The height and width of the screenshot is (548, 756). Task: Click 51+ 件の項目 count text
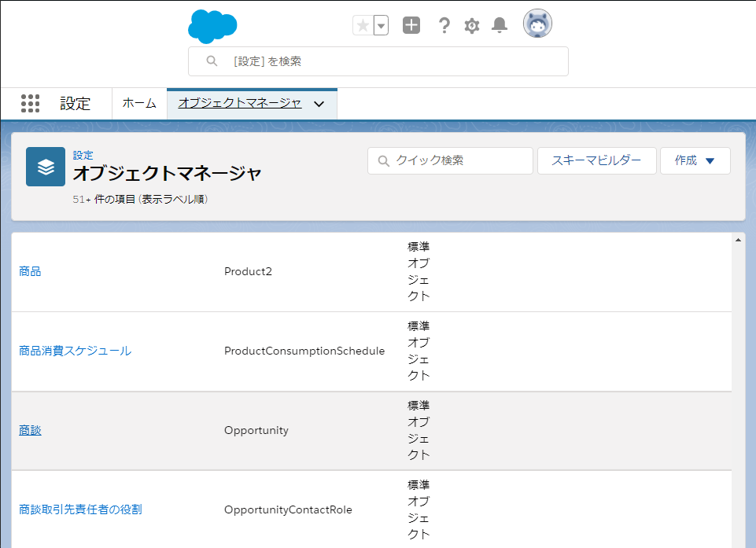[140, 199]
